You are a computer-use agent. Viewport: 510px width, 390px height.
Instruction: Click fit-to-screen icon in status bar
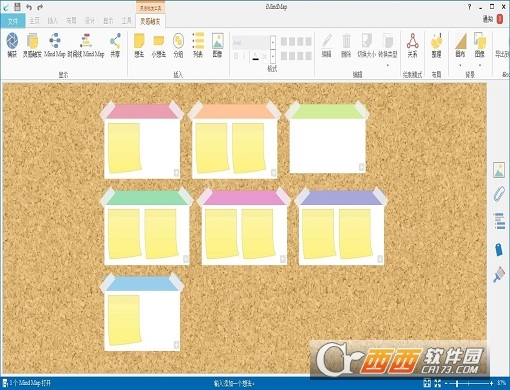coord(427,383)
